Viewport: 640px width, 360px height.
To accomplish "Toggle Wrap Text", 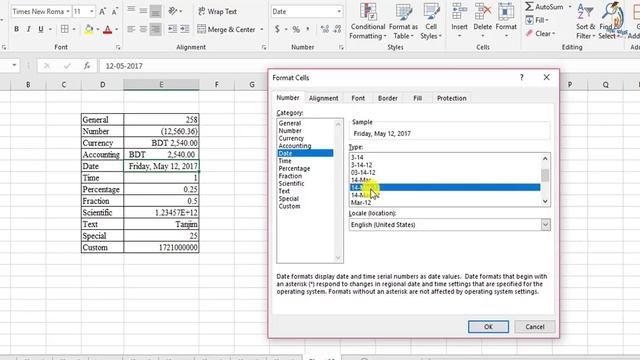I will click(x=218, y=11).
